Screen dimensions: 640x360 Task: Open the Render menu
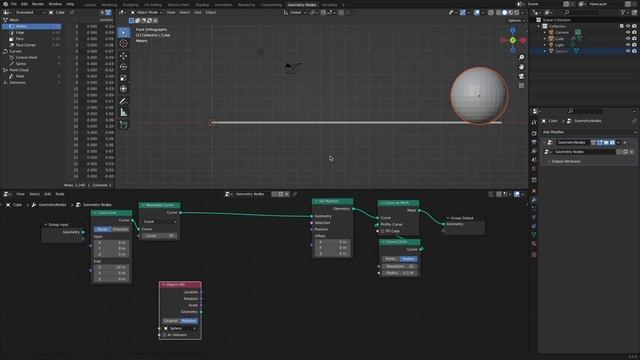[x=38, y=4]
